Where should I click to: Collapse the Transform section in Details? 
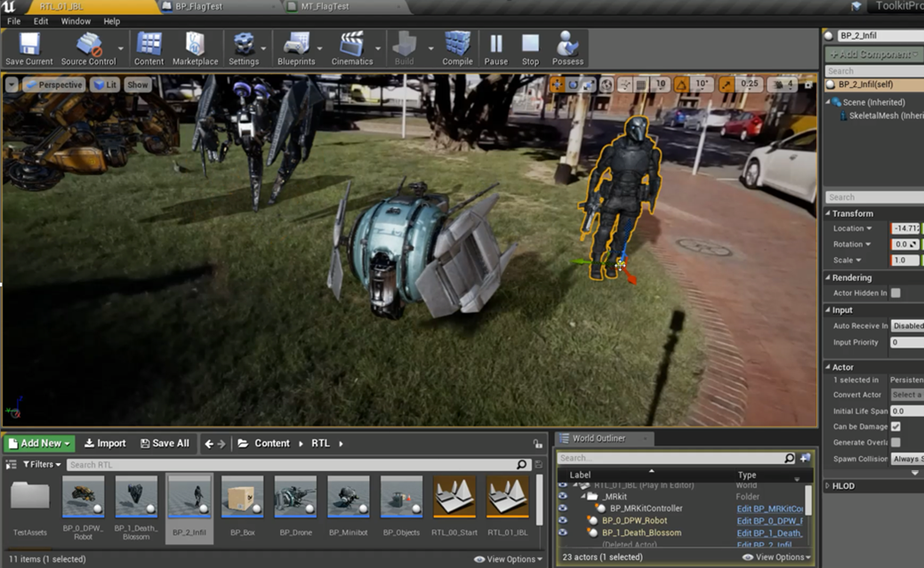[828, 213]
